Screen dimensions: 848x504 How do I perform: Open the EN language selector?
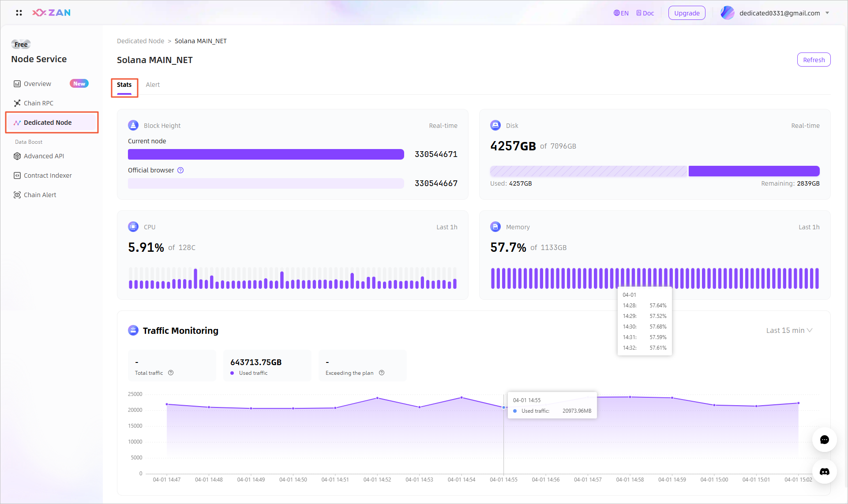pos(621,13)
